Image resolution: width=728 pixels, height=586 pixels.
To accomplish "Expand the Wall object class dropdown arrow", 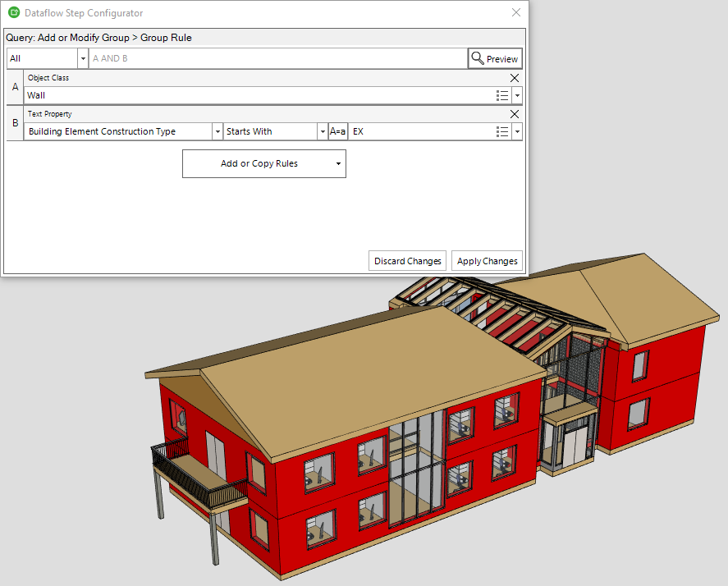I will [517, 96].
